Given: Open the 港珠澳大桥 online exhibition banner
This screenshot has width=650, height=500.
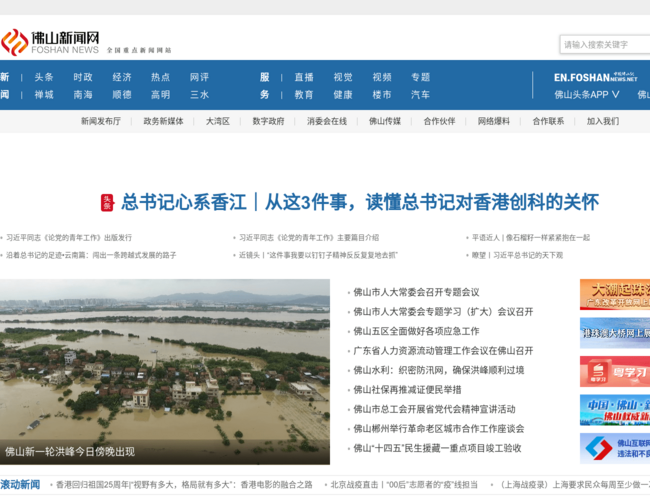Looking at the screenshot, I should (x=614, y=333).
